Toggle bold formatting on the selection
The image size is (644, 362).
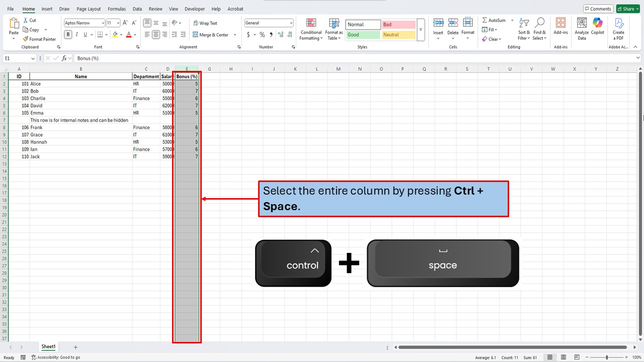point(67,34)
